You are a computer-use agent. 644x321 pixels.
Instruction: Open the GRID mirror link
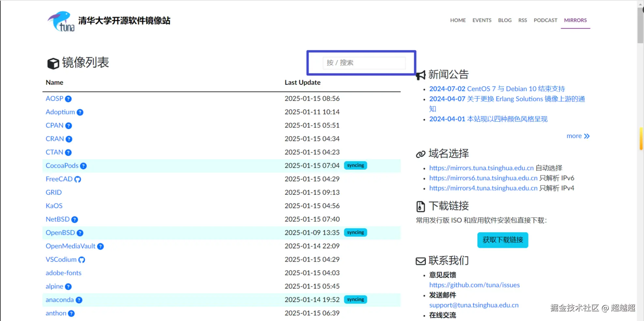(53, 192)
